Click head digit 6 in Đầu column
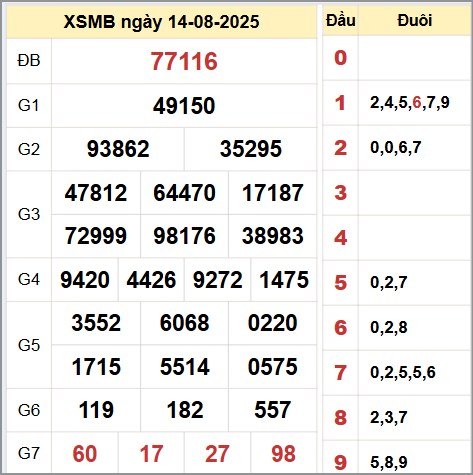The image size is (473, 475). tap(340, 327)
